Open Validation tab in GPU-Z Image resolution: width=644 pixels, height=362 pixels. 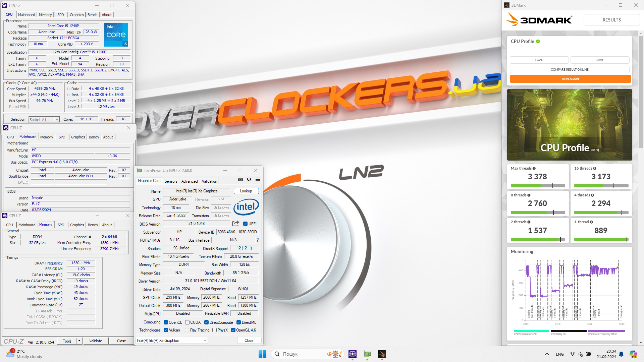click(209, 181)
